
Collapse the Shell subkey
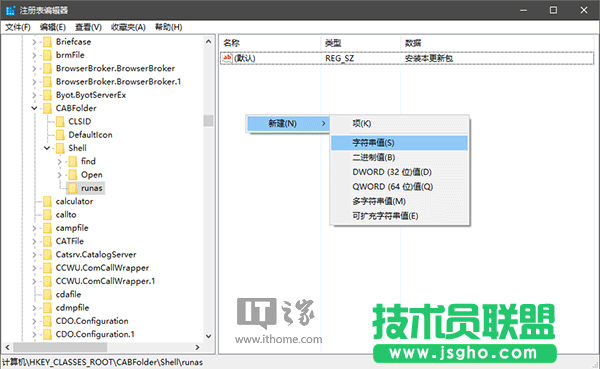(47, 148)
